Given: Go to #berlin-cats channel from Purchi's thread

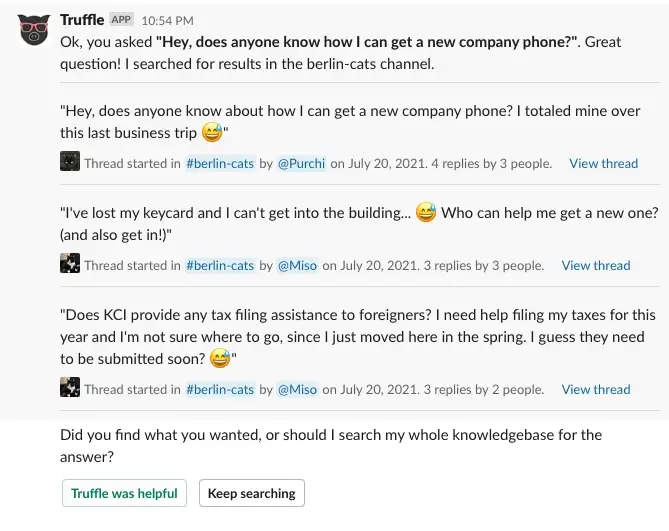Looking at the screenshot, I should 220,163.
